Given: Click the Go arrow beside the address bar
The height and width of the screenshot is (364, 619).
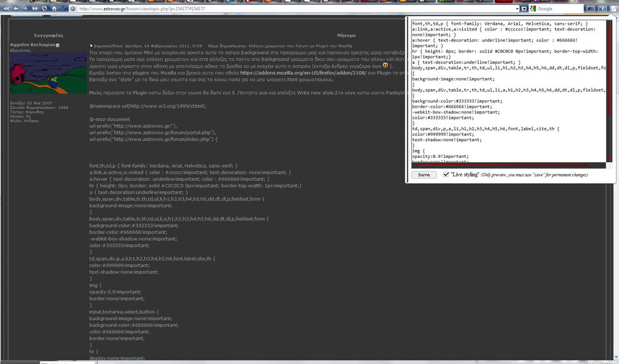Looking at the screenshot, I should (525, 8).
